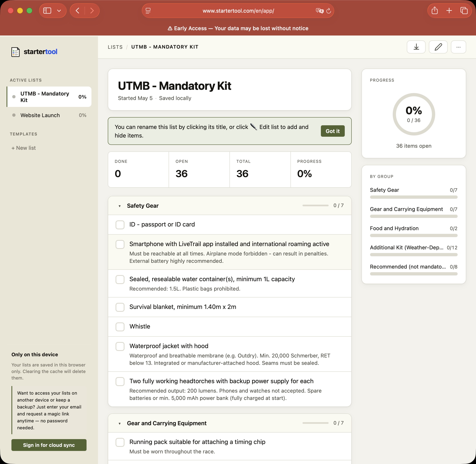Tick the sealed water container checkbox
The image size is (476, 464).
pos(120,279)
